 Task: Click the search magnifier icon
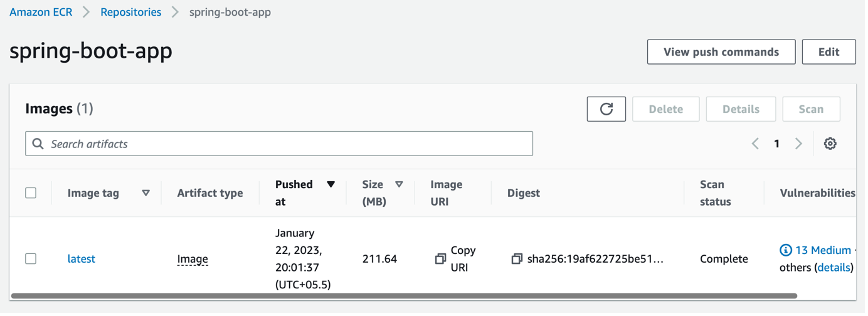point(38,144)
